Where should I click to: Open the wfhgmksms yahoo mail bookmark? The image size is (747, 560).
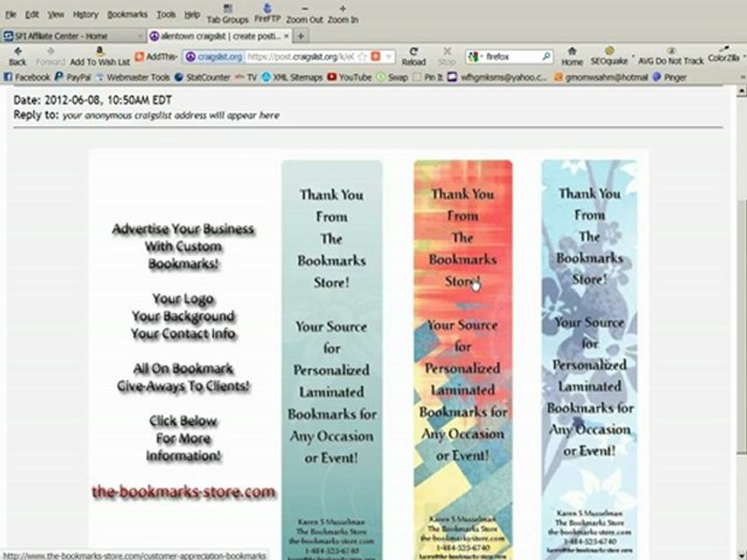pyautogui.click(x=498, y=77)
